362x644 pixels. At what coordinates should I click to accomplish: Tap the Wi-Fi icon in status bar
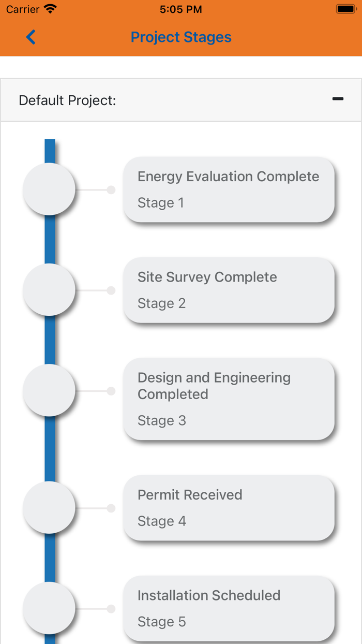pos(50,9)
